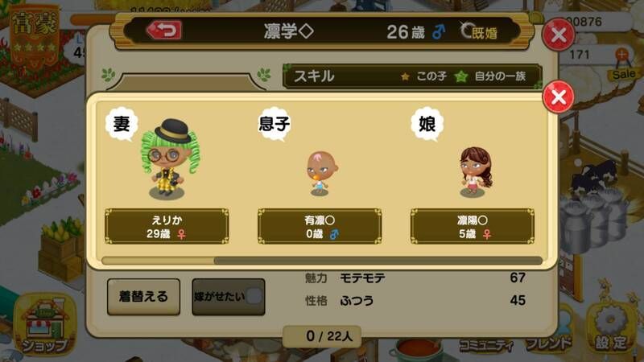The image size is (644, 362).
Task: Select the daughter avatar
Action: [x=475, y=172]
